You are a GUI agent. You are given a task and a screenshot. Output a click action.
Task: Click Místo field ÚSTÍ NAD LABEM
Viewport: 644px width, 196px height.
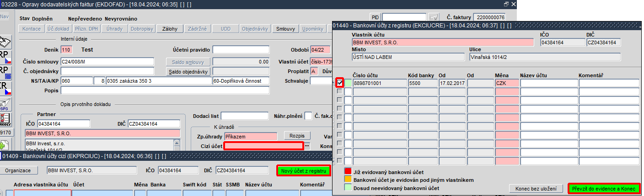tap(408, 57)
